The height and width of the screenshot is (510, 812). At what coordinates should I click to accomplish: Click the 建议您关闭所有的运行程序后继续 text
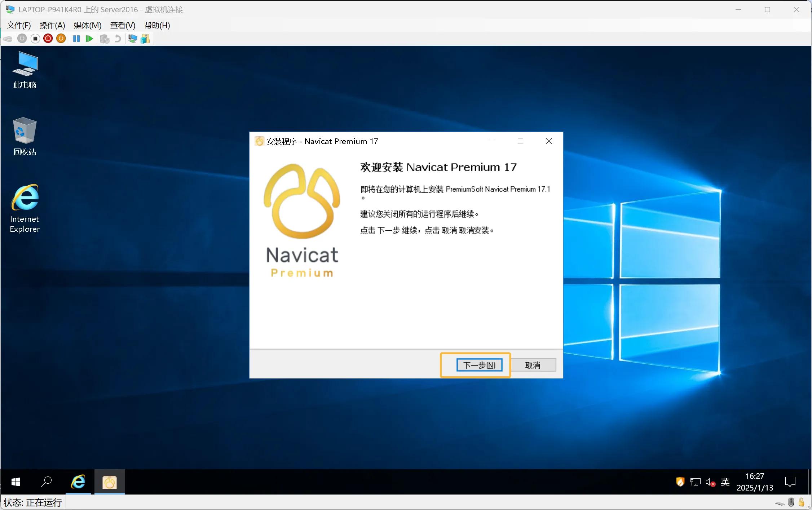(x=419, y=214)
